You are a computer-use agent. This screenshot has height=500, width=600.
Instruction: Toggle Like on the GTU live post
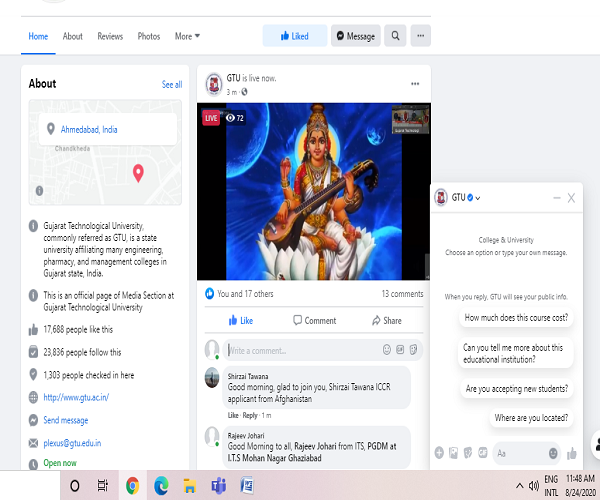click(241, 321)
